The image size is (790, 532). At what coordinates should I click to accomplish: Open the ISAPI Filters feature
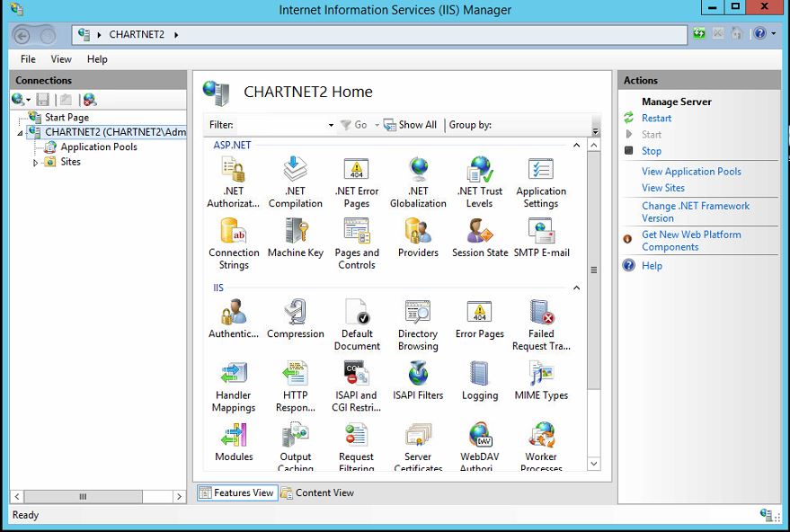(x=418, y=380)
